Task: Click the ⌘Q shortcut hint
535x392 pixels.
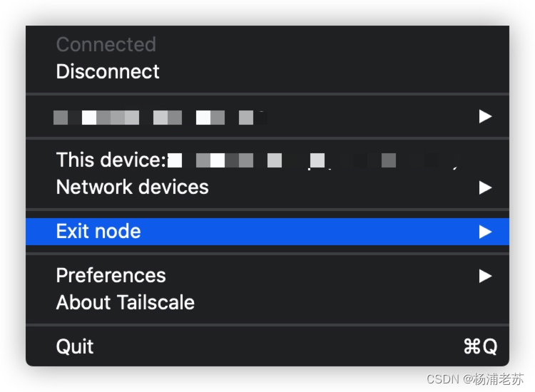Action: [480, 346]
